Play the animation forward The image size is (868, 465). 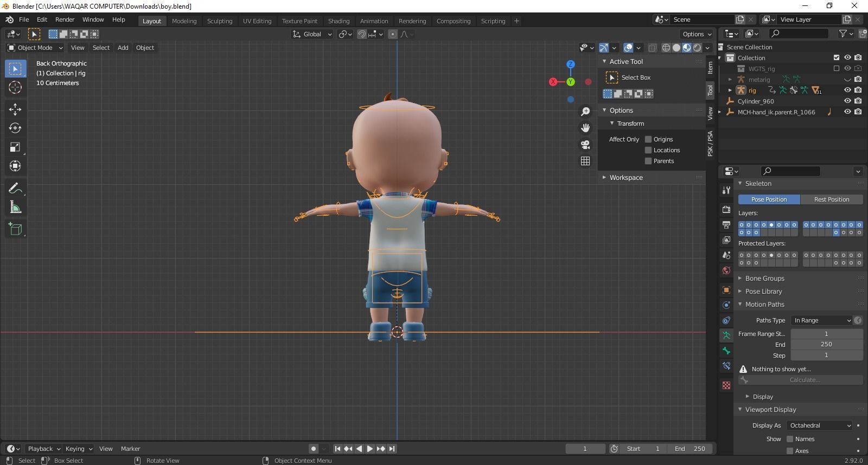[x=370, y=449]
